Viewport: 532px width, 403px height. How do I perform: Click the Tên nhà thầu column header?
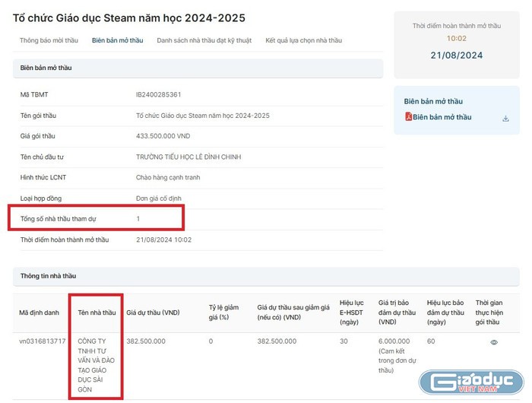point(97,312)
